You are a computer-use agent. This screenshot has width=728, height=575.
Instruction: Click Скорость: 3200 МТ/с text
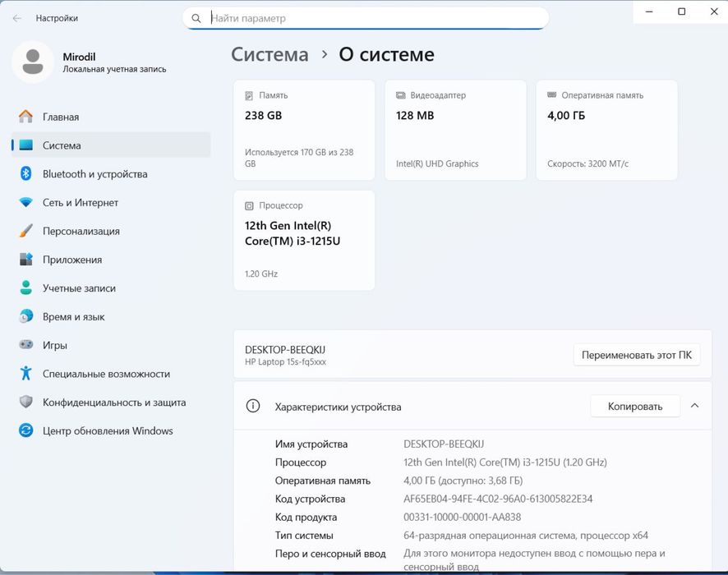coord(587,163)
